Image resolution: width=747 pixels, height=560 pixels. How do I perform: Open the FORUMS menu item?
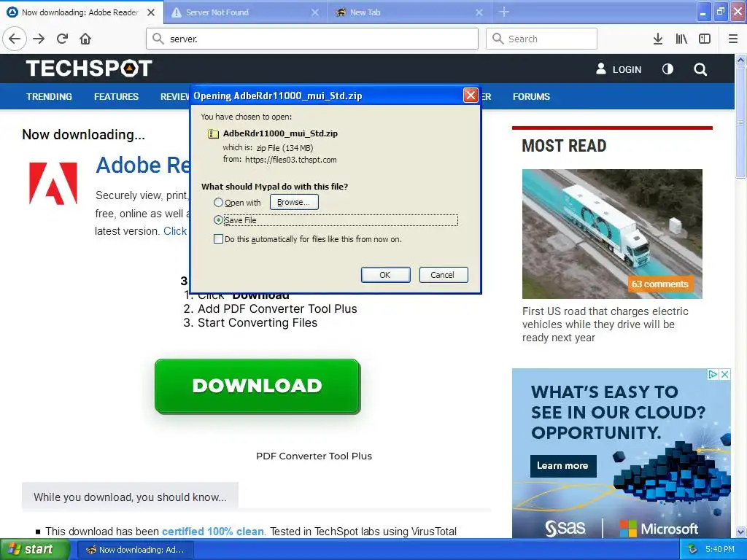tap(531, 97)
